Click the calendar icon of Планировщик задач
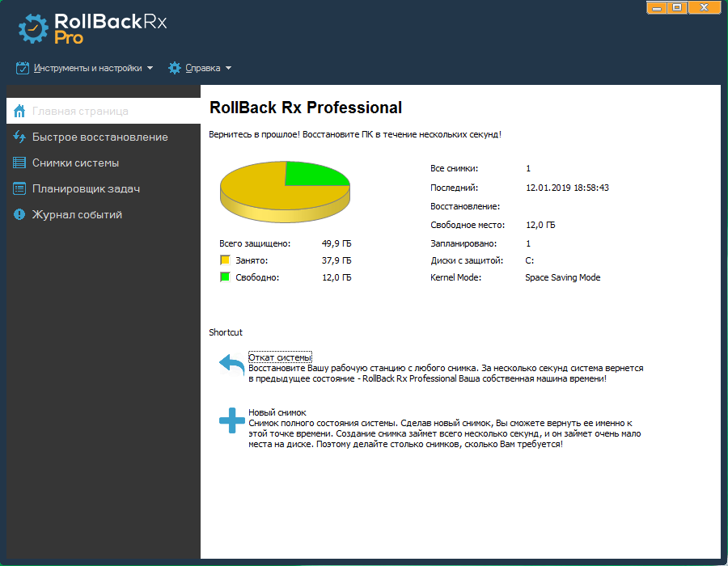This screenshot has height=566, width=728. [18, 188]
